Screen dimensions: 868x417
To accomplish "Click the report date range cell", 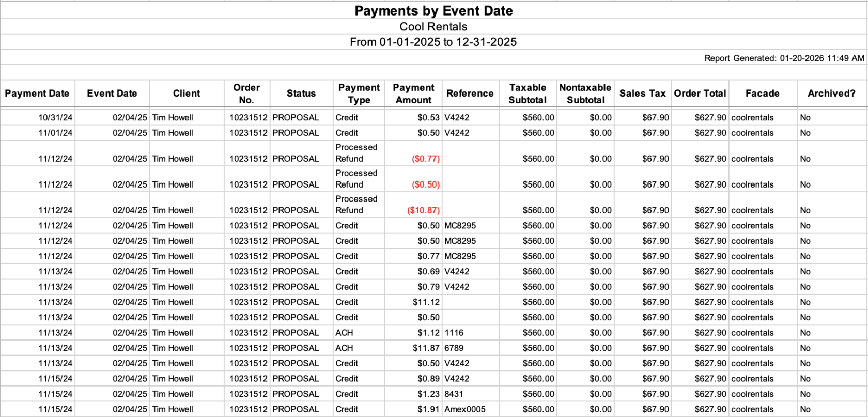I will pos(433,42).
